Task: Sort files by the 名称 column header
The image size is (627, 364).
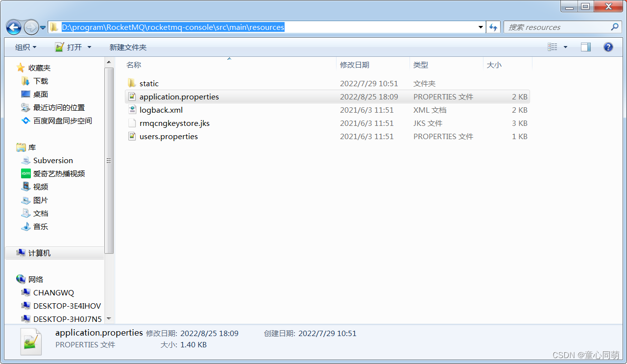Action: [133, 64]
